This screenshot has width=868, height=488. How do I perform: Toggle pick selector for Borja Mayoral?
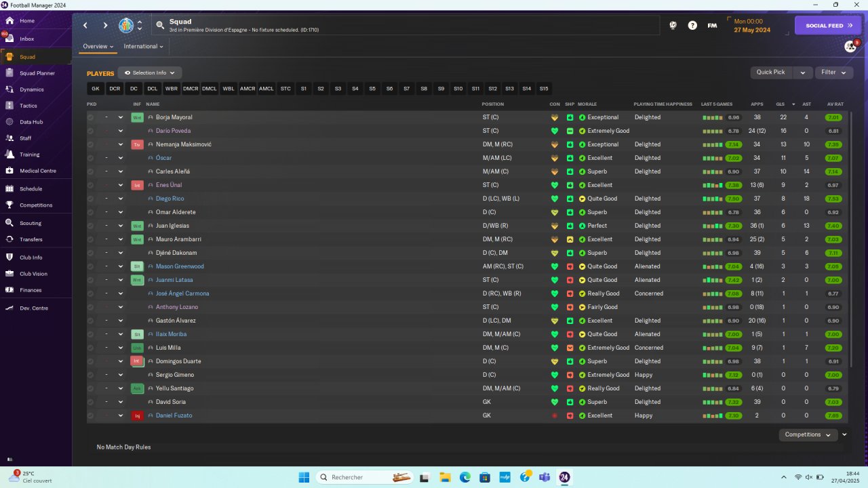point(90,117)
